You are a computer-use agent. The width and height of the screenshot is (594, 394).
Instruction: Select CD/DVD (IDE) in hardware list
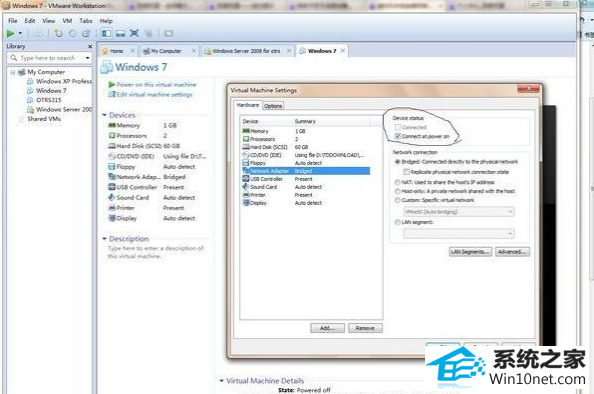click(x=306, y=155)
